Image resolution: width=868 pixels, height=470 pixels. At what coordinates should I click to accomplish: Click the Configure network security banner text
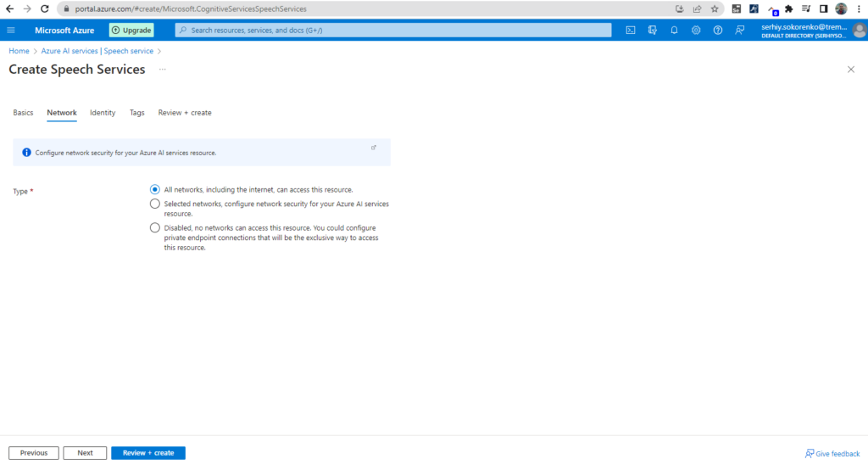pyautogui.click(x=125, y=153)
